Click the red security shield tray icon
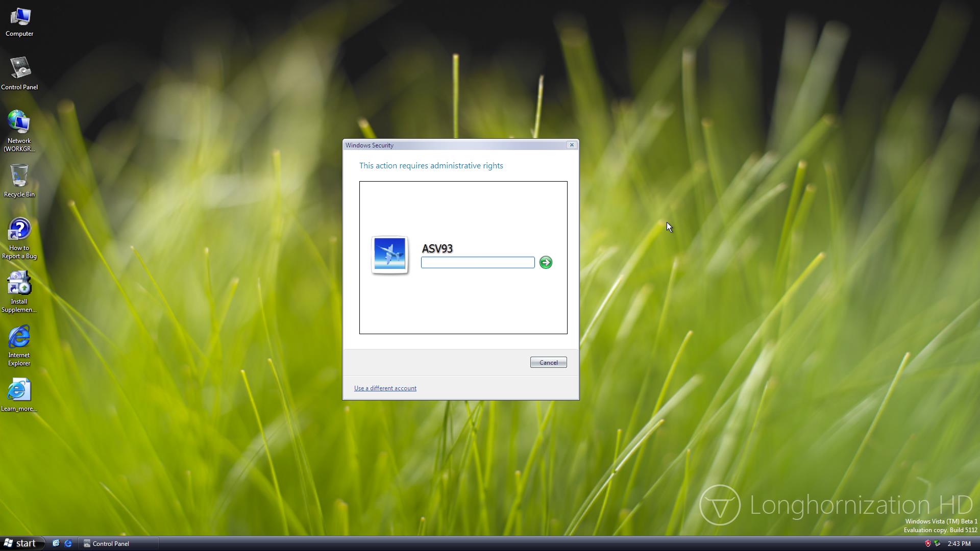This screenshot has height=551, width=980. 927,543
